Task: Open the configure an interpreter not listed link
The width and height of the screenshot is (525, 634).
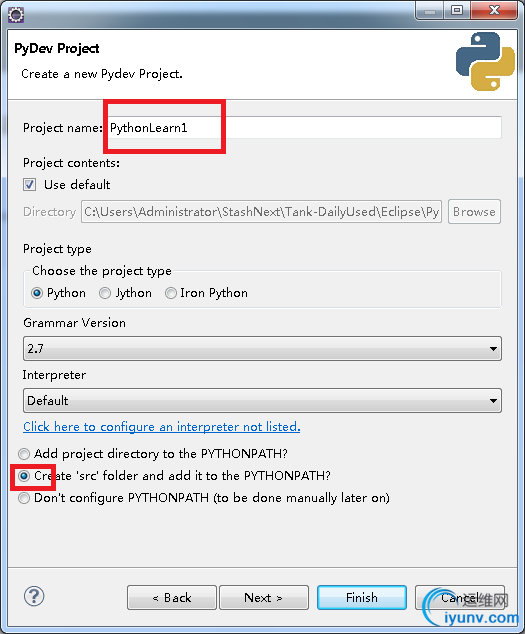Action: 161,427
